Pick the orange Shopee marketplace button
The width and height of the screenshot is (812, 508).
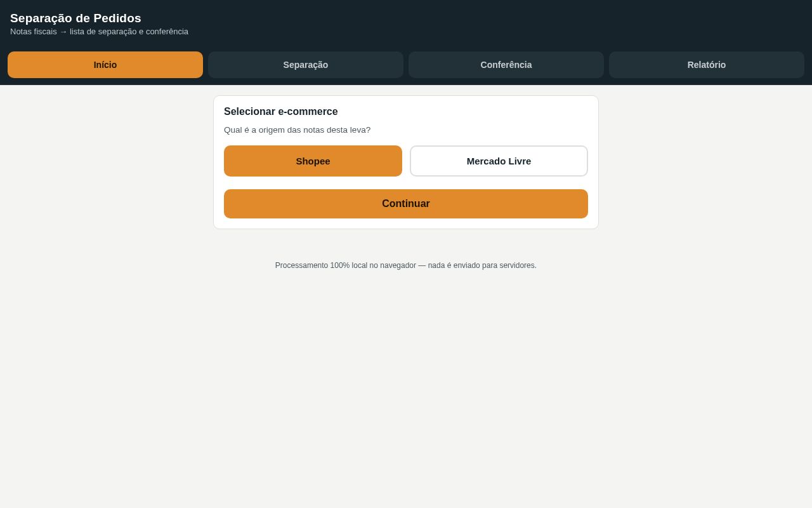pyautogui.click(x=313, y=161)
